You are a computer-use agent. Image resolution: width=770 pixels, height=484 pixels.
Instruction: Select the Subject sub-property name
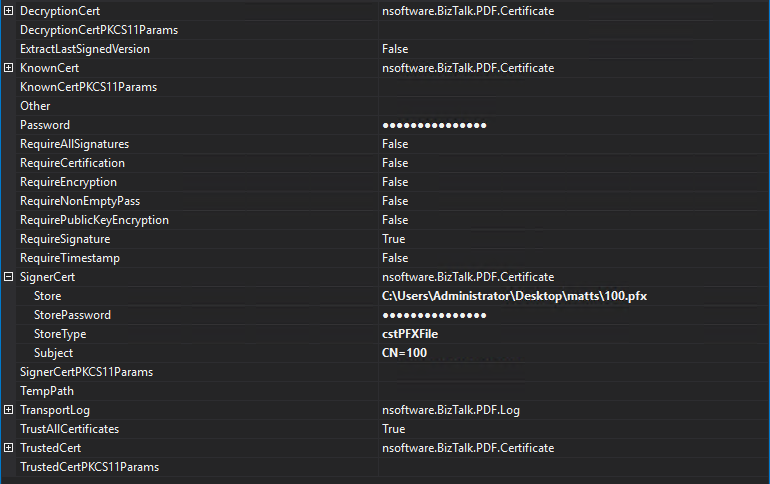[x=53, y=353]
